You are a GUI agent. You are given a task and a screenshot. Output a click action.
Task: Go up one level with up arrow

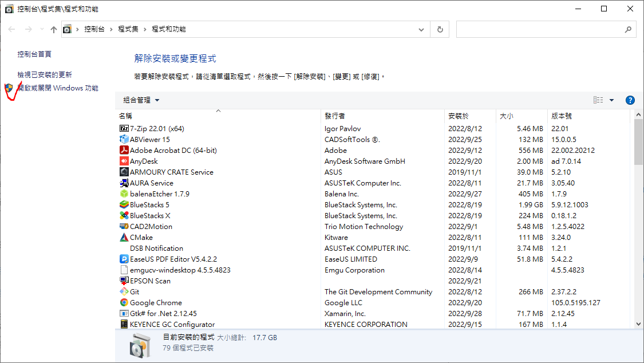[x=54, y=30]
